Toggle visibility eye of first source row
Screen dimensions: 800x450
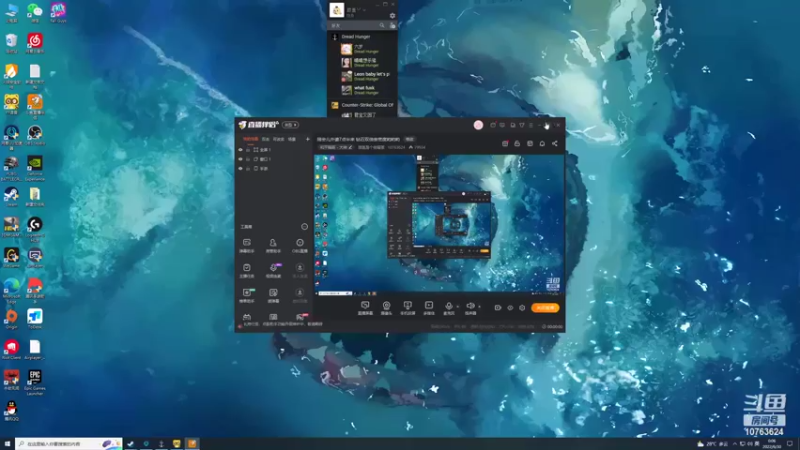[x=240, y=150]
